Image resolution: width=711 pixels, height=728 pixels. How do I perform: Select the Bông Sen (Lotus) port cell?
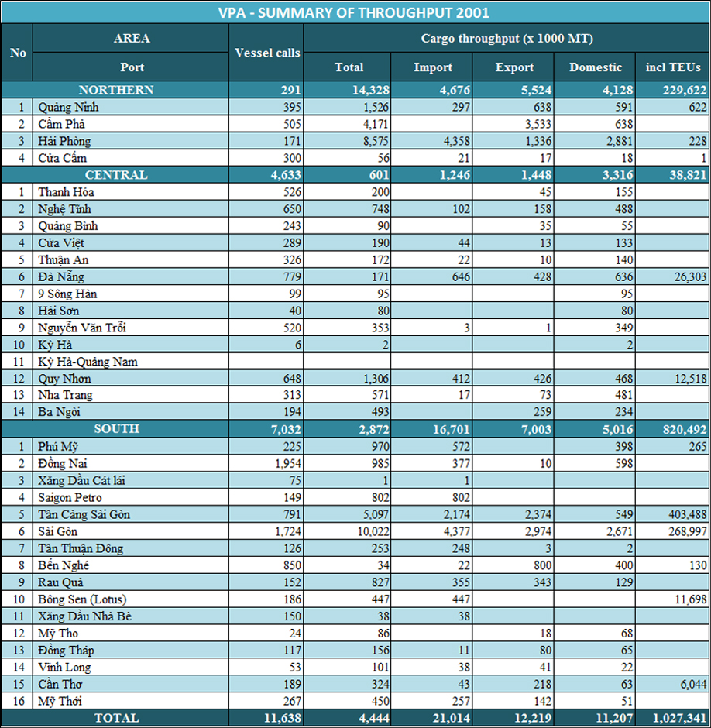81,599
